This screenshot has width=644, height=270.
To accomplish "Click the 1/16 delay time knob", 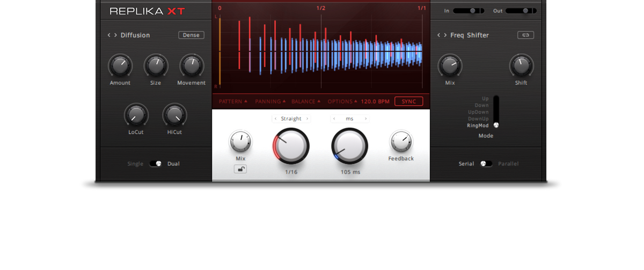I will tap(291, 146).
